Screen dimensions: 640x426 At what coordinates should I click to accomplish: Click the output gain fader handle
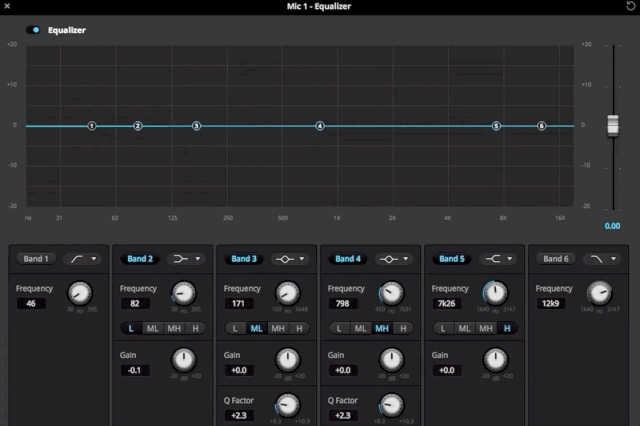pyautogui.click(x=613, y=125)
